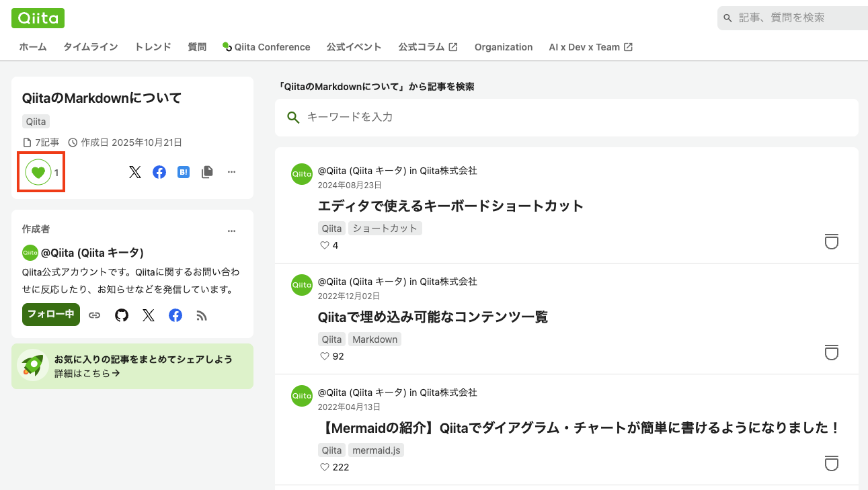
Task: Share the list on X (Twitter)
Action: click(135, 172)
